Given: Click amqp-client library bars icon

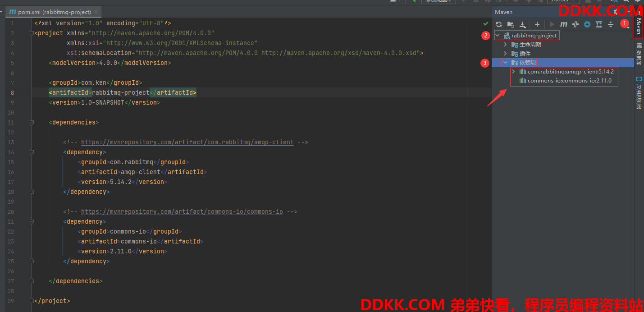Looking at the screenshot, I should [523, 72].
